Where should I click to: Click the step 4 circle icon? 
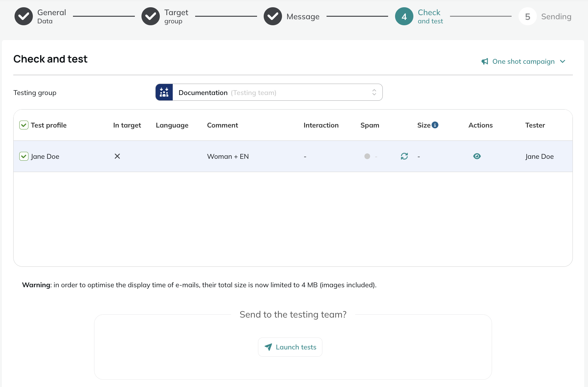(404, 16)
